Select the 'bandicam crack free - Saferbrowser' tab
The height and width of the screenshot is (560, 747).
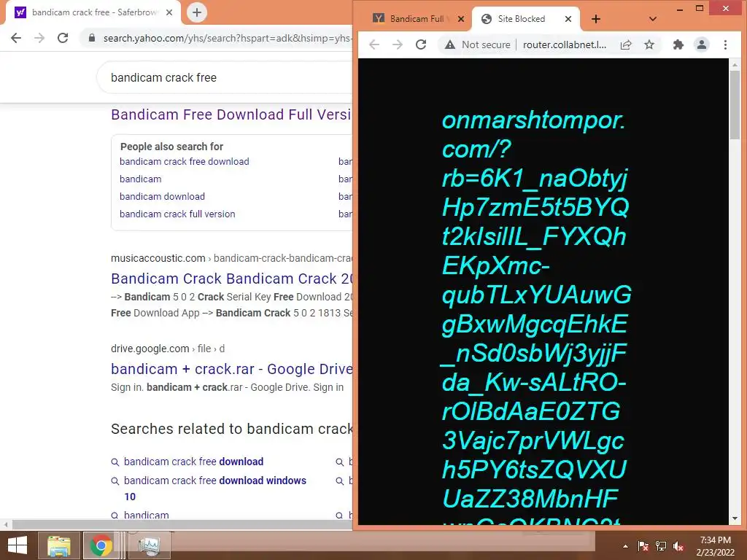93,12
